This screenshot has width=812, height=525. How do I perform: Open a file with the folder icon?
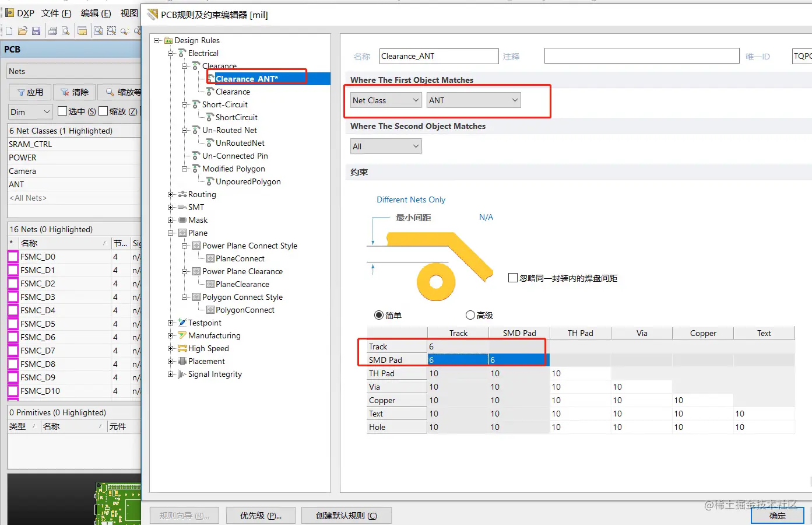click(22, 31)
